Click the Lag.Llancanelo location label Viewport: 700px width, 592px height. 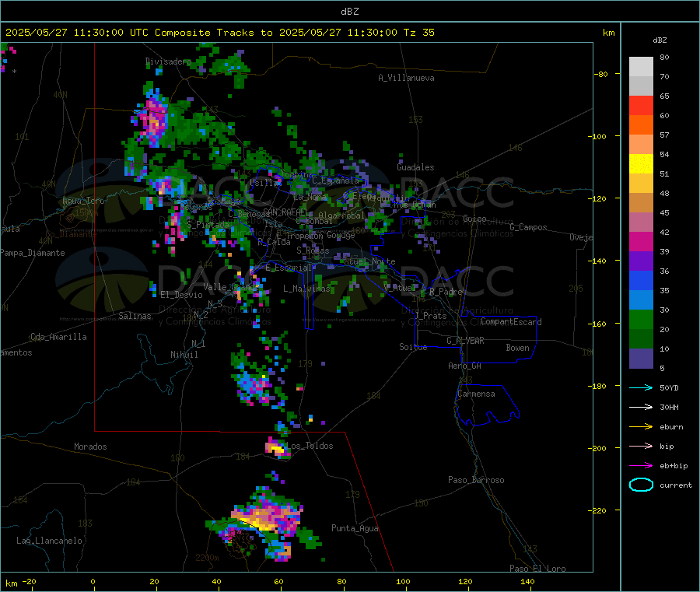point(50,541)
